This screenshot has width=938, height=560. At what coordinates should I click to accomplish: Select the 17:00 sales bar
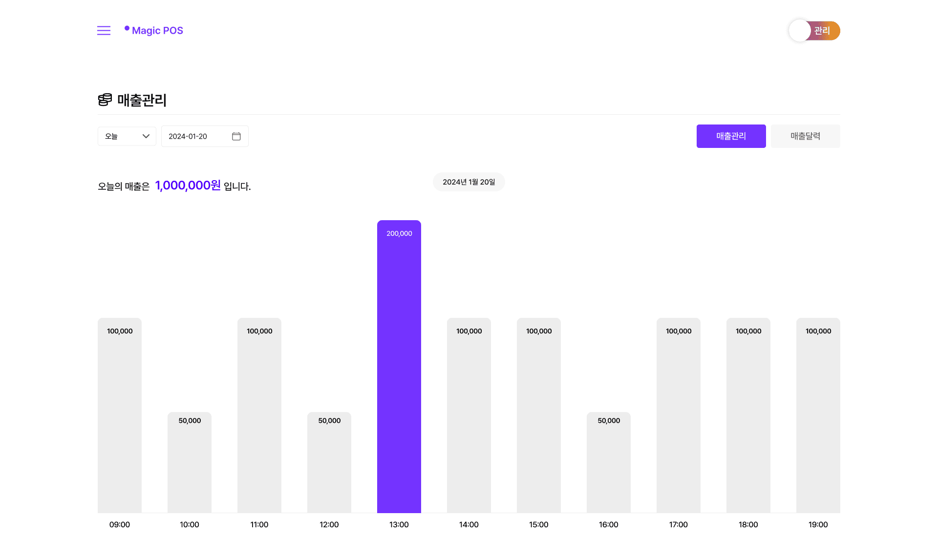pos(679,415)
